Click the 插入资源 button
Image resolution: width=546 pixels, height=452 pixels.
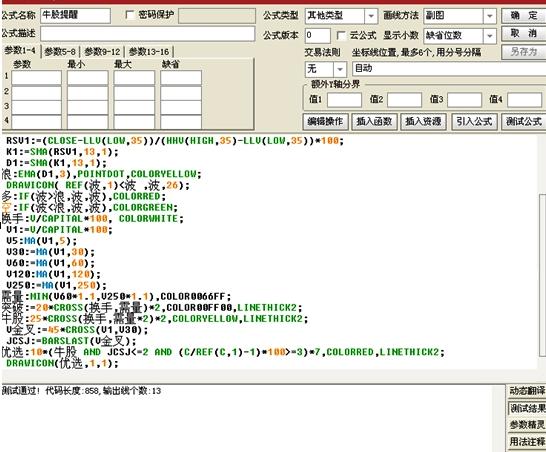(423, 122)
